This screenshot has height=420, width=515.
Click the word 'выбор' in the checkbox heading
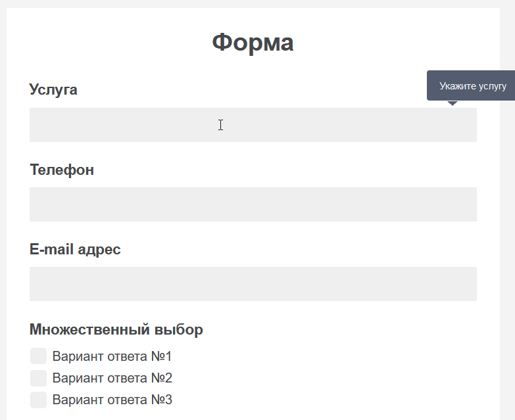click(x=179, y=330)
